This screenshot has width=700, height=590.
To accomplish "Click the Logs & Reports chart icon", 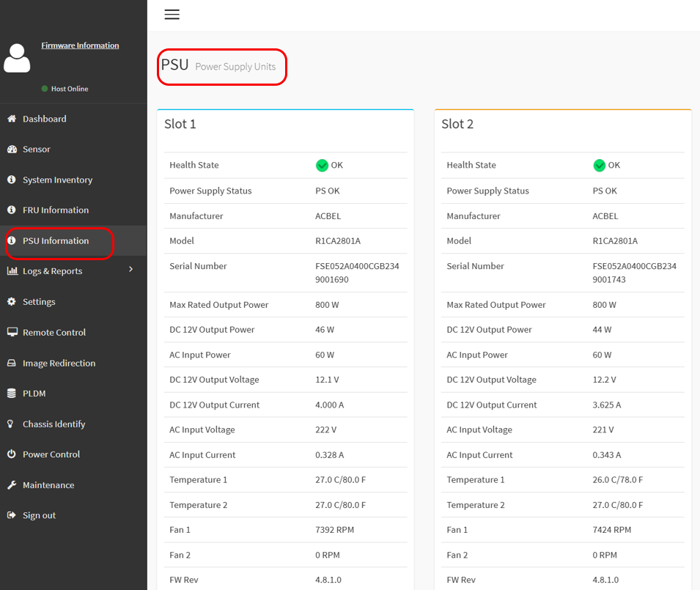I will (x=12, y=270).
